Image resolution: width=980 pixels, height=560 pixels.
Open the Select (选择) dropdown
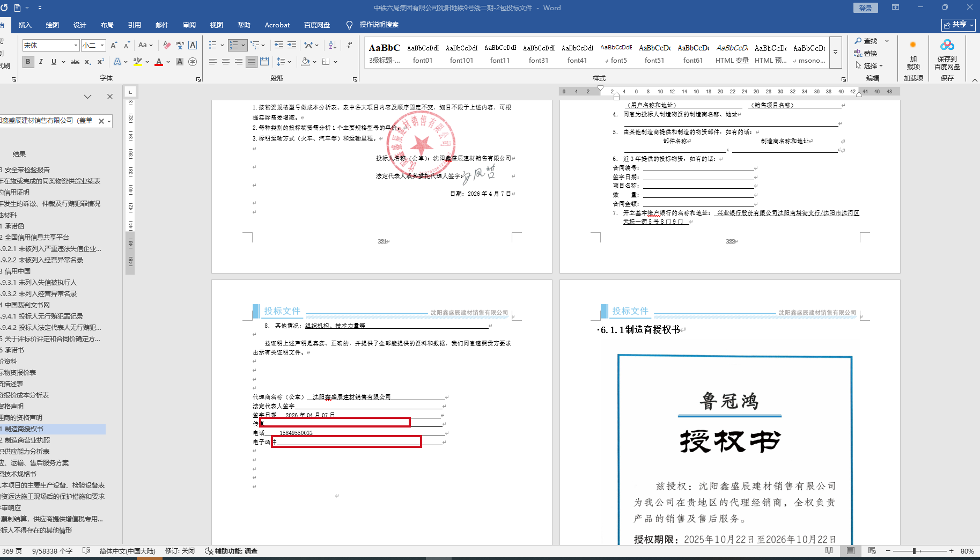click(x=870, y=65)
